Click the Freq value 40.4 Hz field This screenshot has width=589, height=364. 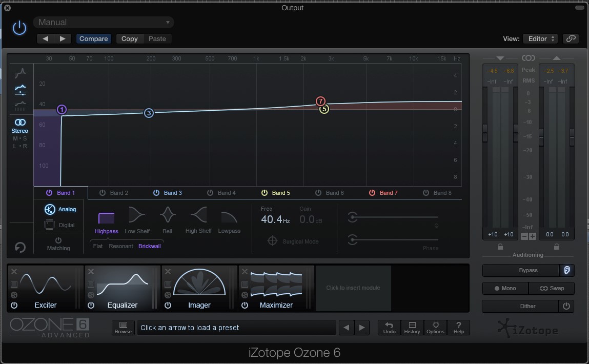point(275,219)
